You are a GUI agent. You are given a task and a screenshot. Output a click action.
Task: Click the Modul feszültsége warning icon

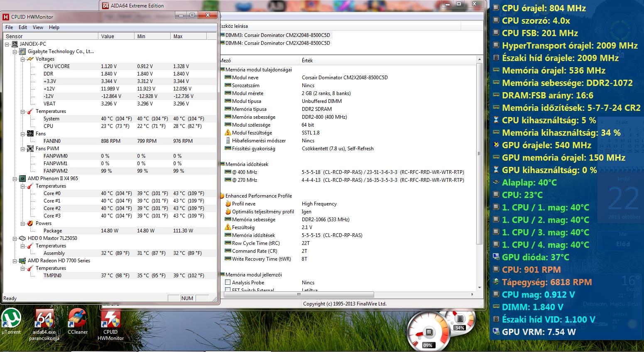coord(228,133)
